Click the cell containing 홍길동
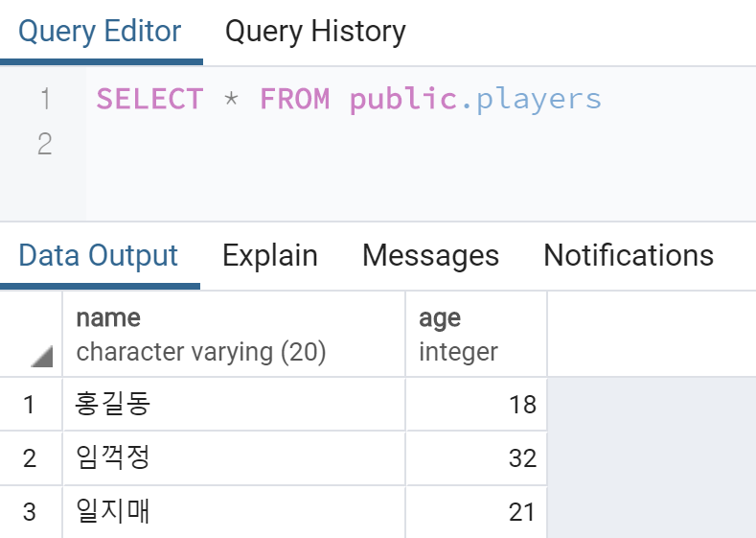The image size is (756, 538). click(234, 405)
